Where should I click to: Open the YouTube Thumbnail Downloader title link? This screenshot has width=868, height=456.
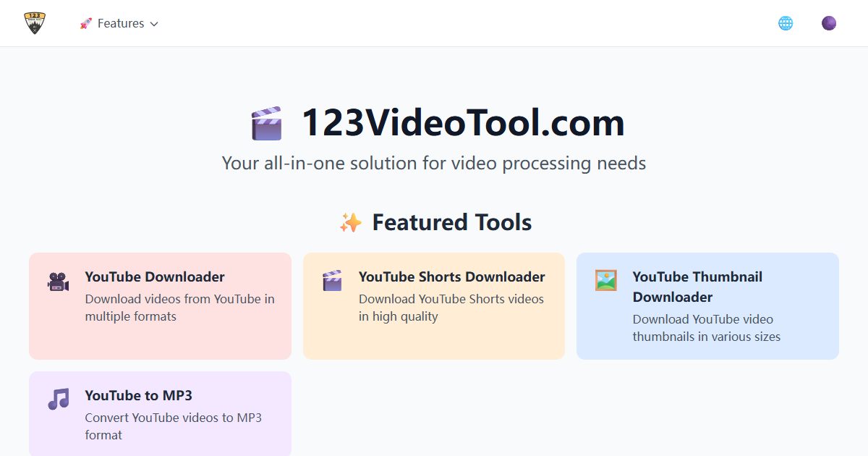coord(698,287)
